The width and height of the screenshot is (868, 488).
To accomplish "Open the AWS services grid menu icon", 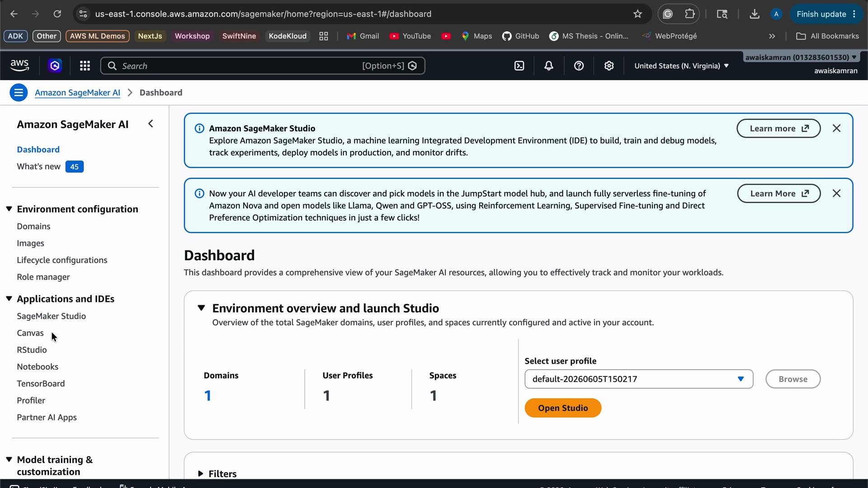I will pos(85,66).
